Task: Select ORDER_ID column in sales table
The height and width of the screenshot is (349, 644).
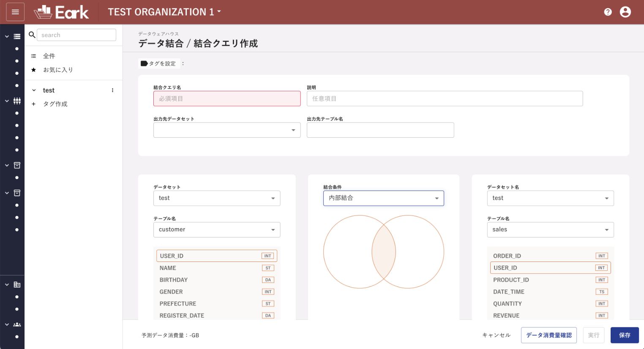Action: pos(550,256)
